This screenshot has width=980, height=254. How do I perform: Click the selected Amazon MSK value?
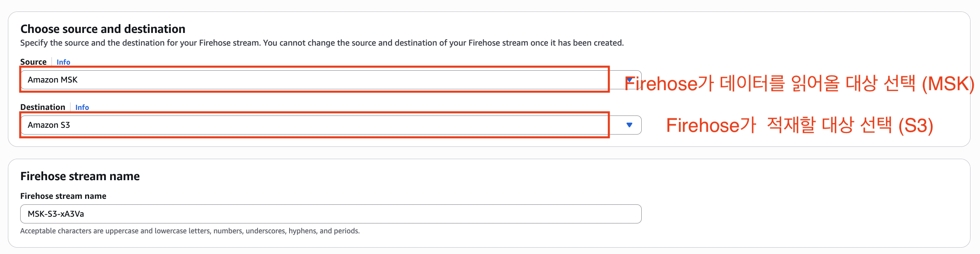53,80
